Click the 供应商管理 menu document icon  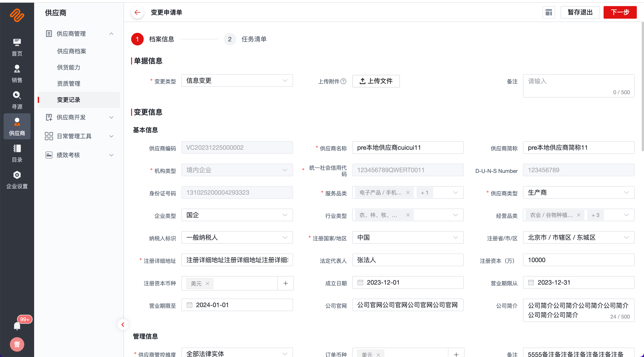(x=49, y=33)
